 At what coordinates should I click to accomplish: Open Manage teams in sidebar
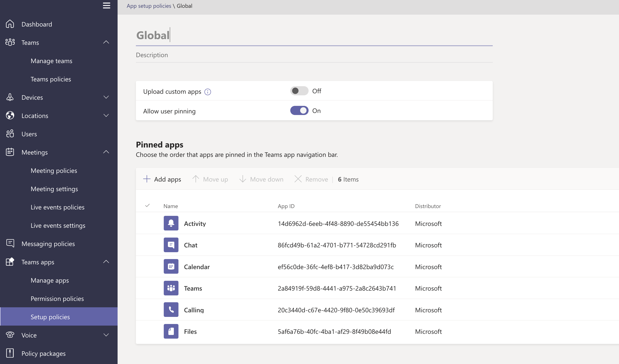pyautogui.click(x=51, y=61)
